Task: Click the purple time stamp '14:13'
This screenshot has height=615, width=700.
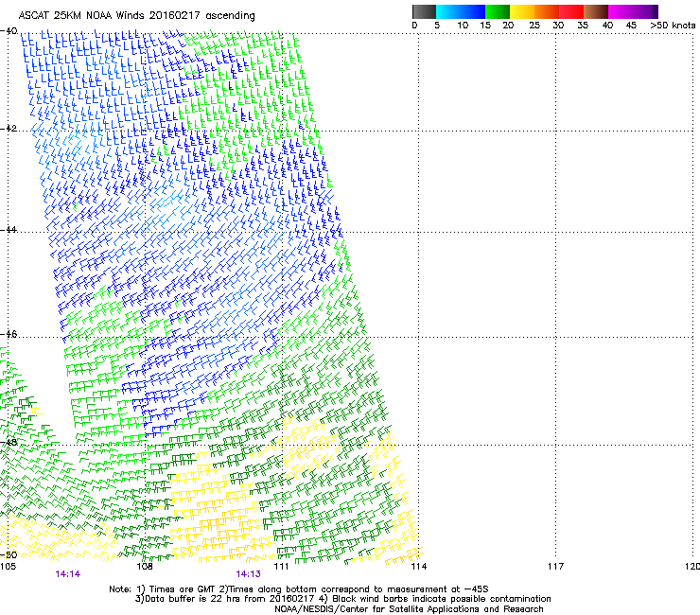Action: [x=248, y=574]
